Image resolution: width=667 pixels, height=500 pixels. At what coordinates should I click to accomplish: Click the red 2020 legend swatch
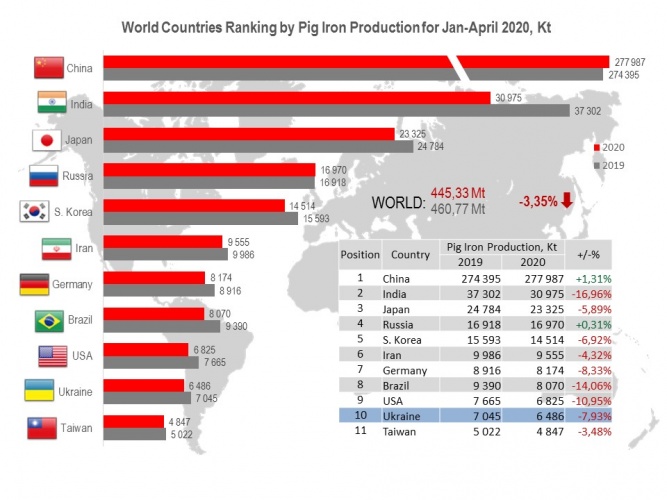[x=597, y=146]
